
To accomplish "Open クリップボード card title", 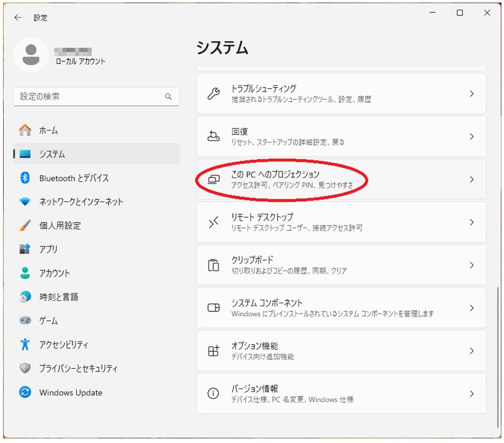I will click(252, 260).
